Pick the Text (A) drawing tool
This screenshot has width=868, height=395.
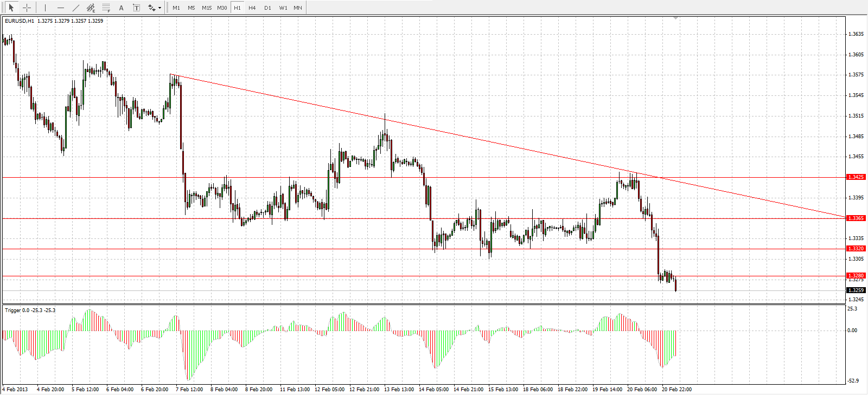121,8
